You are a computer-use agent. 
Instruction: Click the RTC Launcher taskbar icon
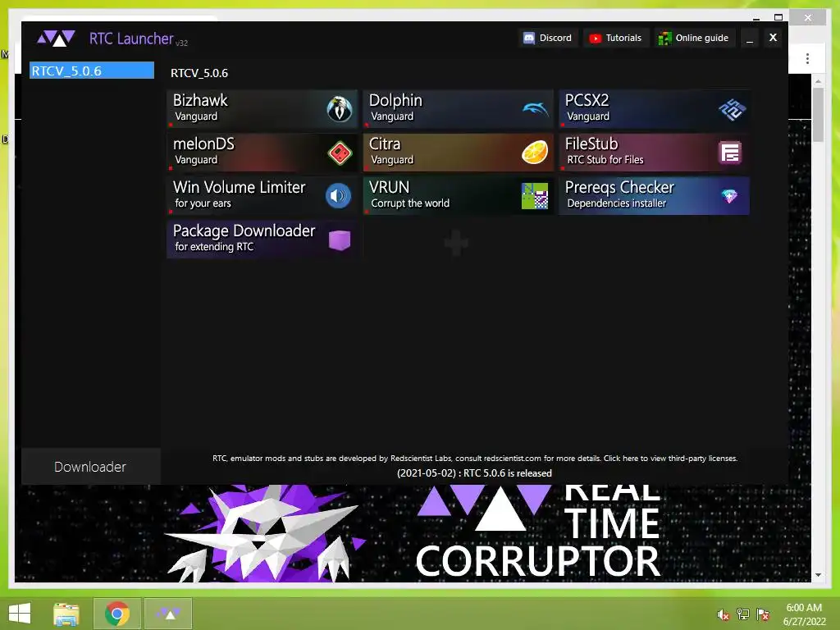[x=168, y=614]
